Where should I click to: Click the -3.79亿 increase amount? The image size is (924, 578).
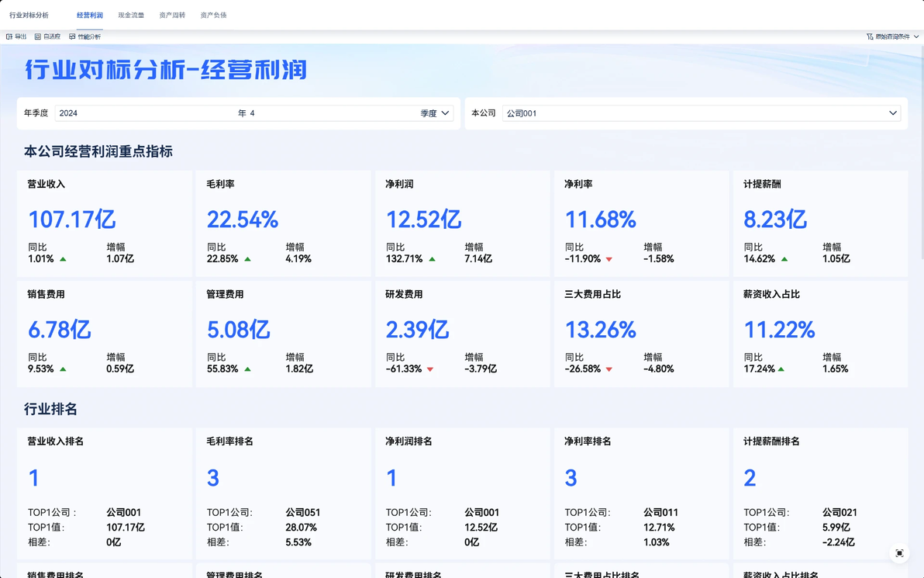[x=481, y=369]
